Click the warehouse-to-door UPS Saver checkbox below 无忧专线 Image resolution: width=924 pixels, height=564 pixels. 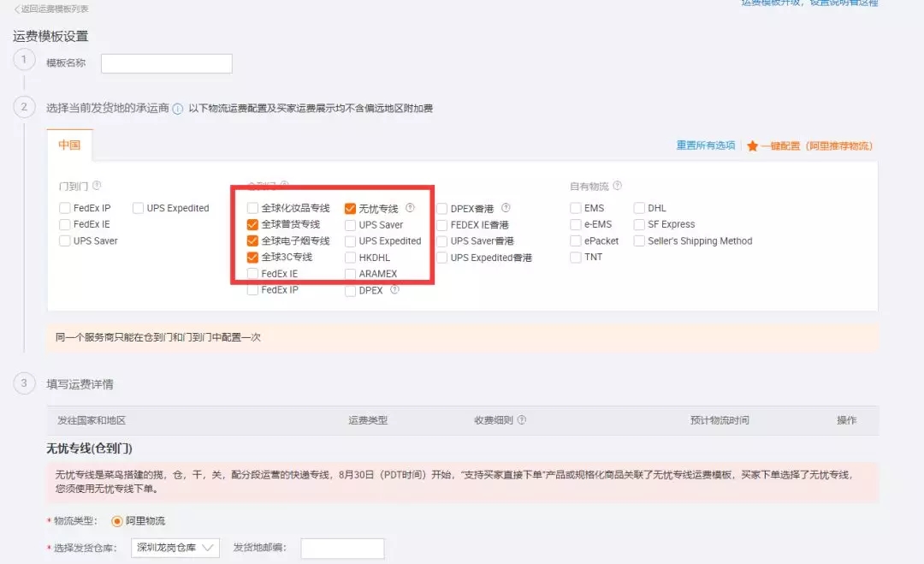pos(350,225)
